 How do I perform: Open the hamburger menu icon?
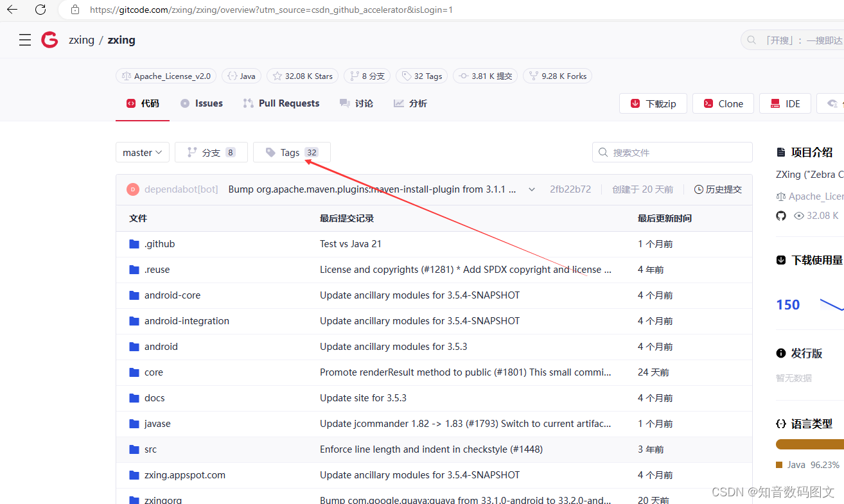[25, 40]
